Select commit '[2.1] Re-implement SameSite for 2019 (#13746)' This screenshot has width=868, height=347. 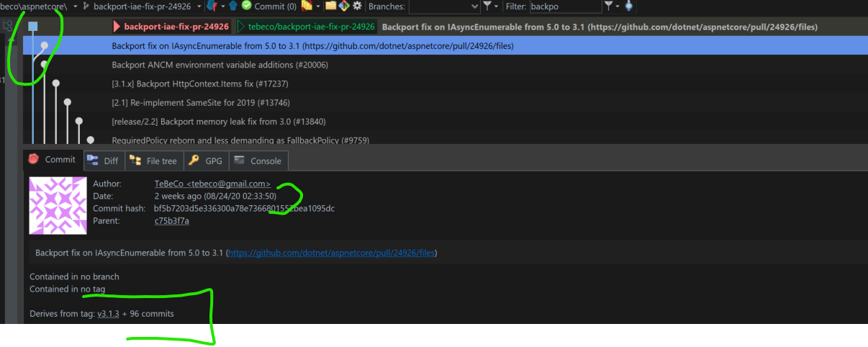445,102
